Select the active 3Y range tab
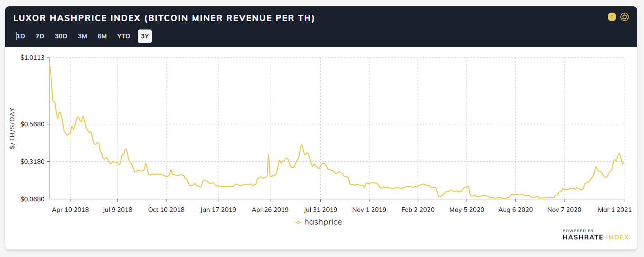The image size is (644, 257). (145, 36)
